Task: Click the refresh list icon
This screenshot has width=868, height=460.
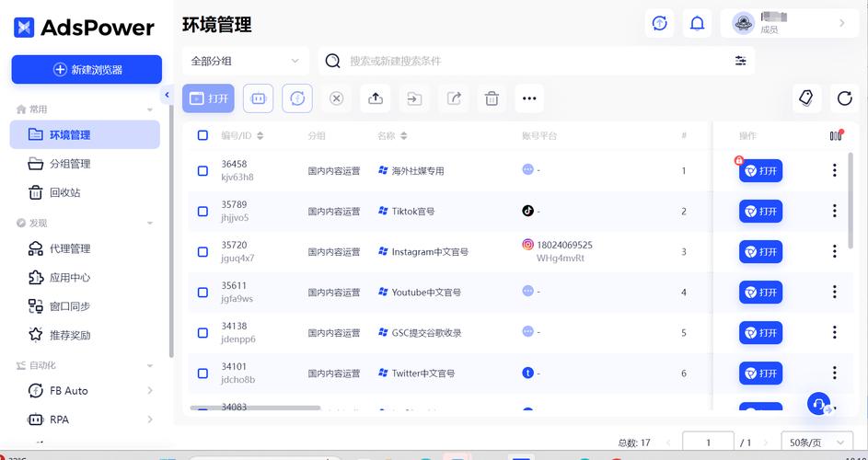Action: coord(844,98)
